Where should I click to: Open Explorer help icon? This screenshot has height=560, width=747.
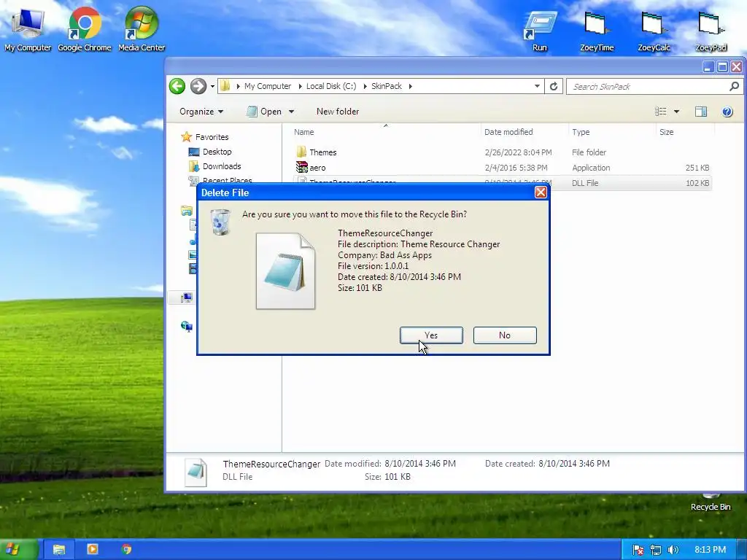tap(727, 112)
